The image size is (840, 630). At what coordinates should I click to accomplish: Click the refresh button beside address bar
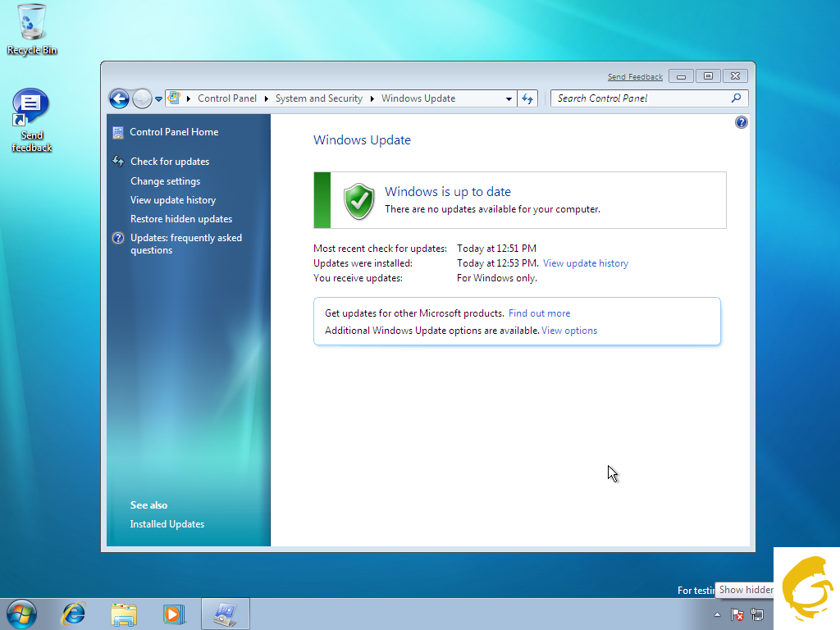pyautogui.click(x=527, y=98)
